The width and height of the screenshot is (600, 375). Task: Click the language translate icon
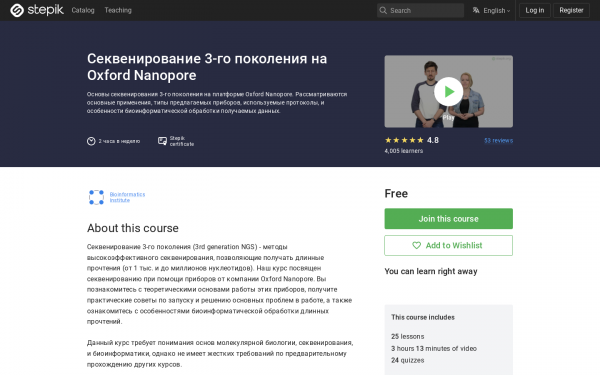[476, 10]
